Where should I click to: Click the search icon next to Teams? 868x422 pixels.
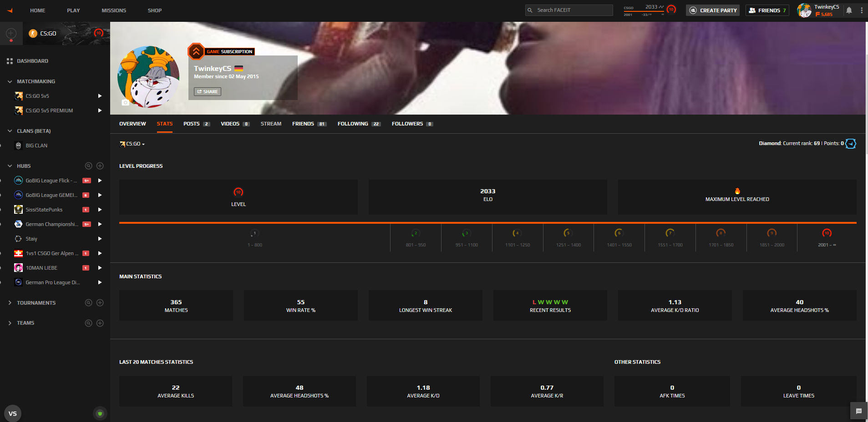[x=89, y=323]
